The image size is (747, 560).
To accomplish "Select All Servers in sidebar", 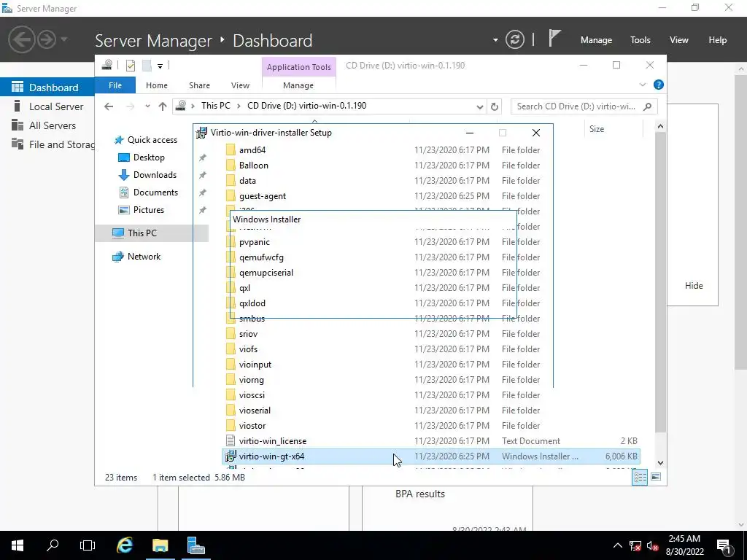I will click(x=47, y=125).
